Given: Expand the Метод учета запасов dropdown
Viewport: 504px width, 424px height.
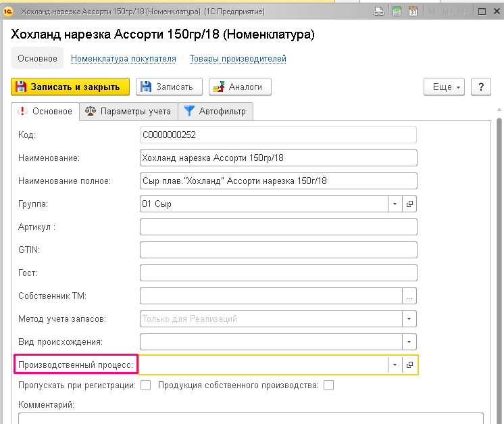Looking at the screenshot, I should [409, 319].
